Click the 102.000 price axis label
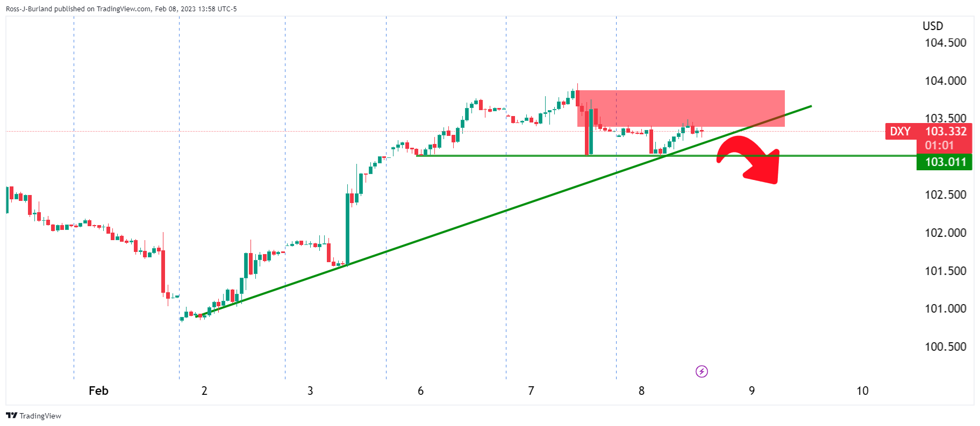Screen dimensions: 980x426 [945, 233]
